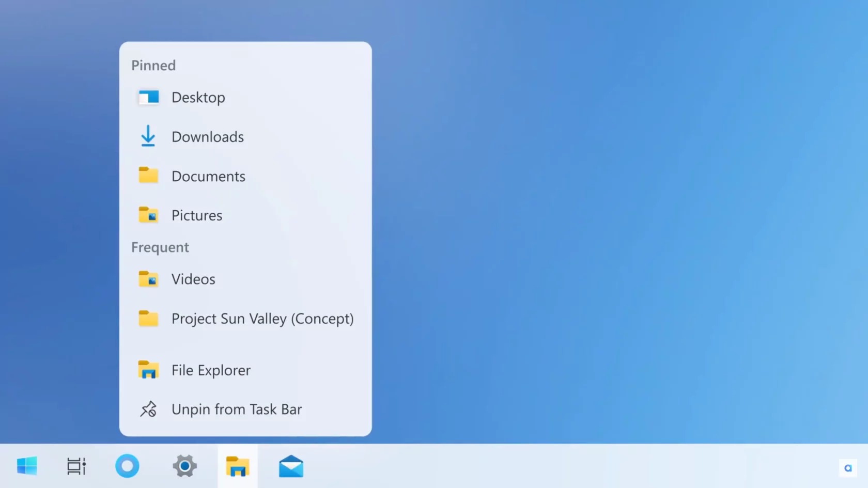Click the Frequent section header
The width and height of the screenshot is (868, 488).
tap(160, 247)
